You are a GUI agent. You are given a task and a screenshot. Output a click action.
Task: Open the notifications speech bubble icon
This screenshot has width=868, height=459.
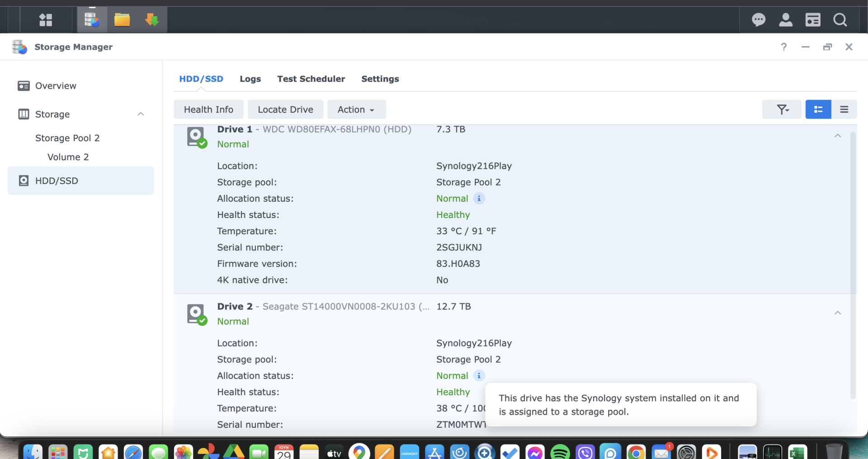(758, 20)
